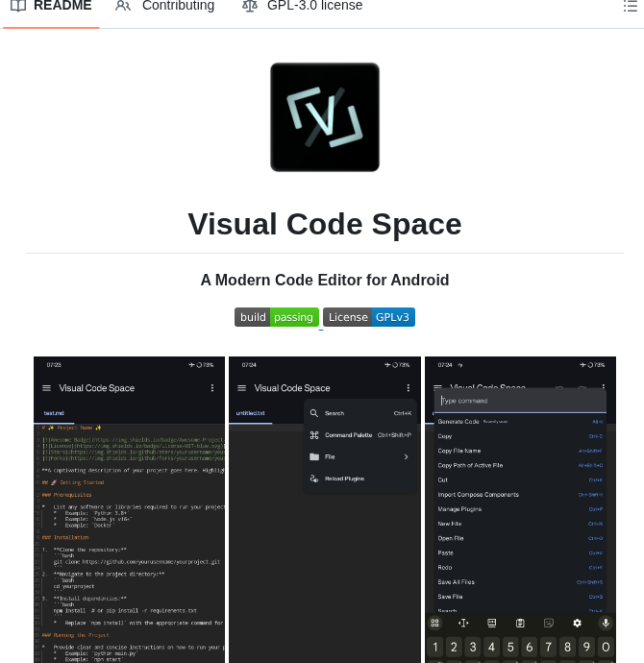
Task: Click the keyboard screen layout icon
Action: tap(492, 623)
